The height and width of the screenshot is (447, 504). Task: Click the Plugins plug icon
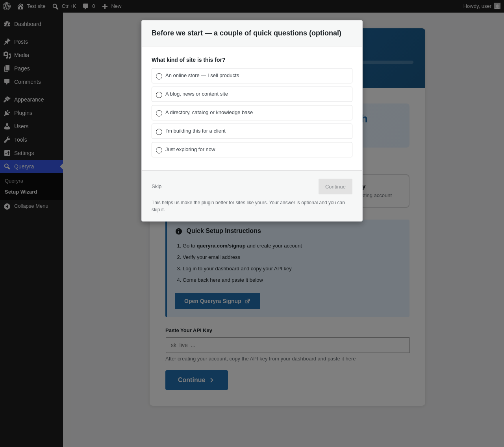tap(7, 113)
